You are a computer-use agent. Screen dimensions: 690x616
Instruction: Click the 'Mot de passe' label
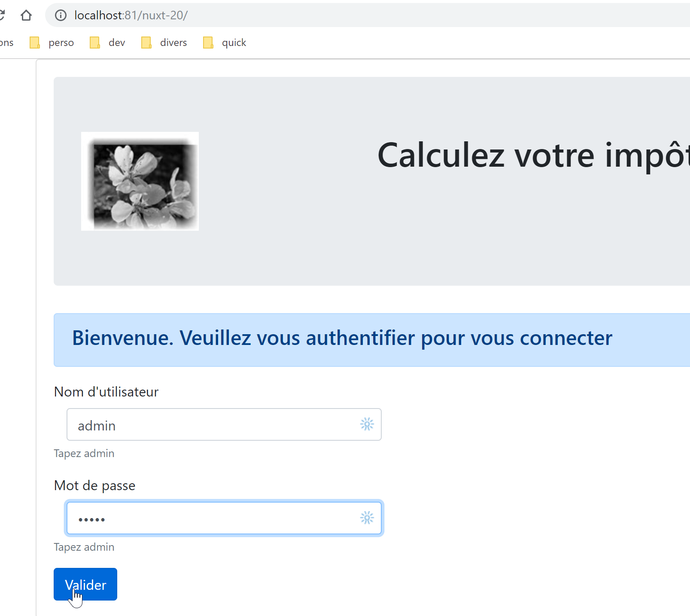[x=94, y=485]
